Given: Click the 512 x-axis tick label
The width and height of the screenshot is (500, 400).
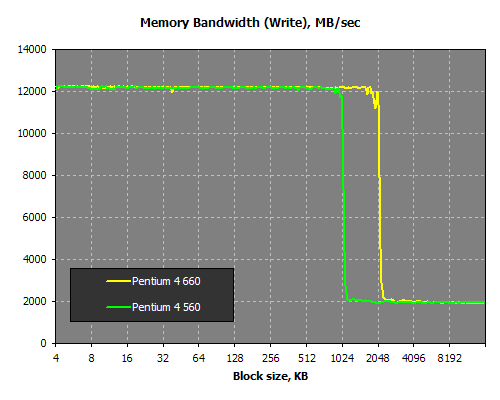Looking at the screenshot, I should pos(306,358).
